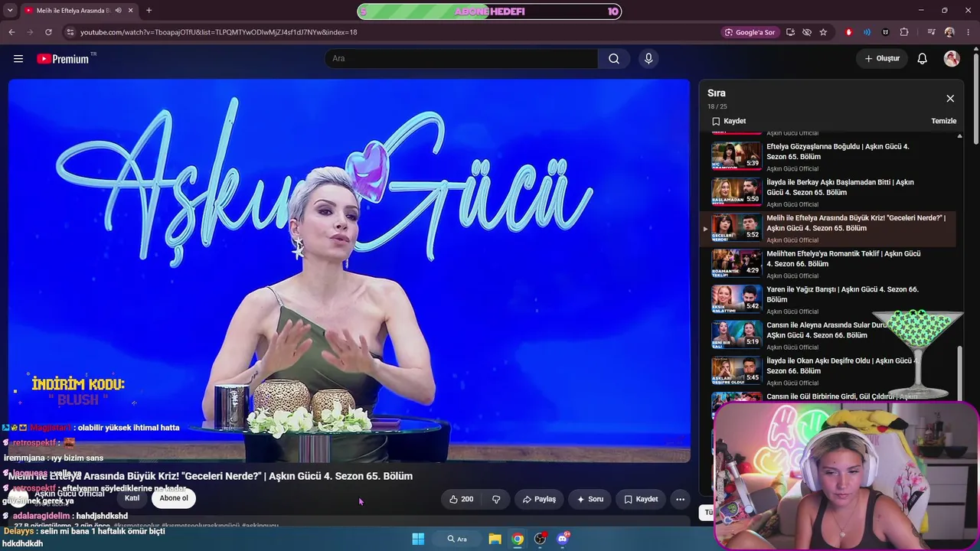
Task: Click the Katıl join button
Action: point(132,498)
